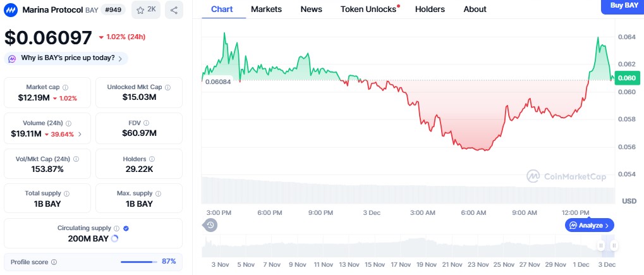644x275 pixels.
Task: Click the circulating supply verified badge
Action: (126, 228)
